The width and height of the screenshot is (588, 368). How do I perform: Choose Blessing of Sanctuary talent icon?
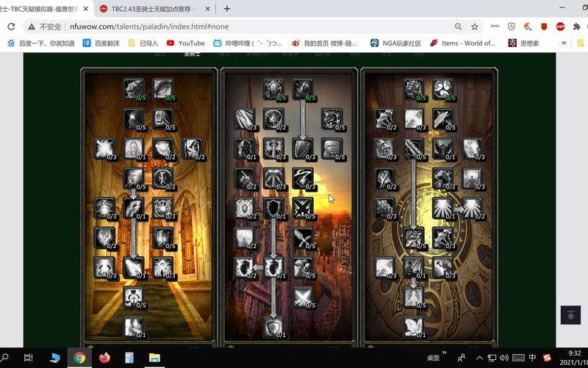click(x=273, y=208)
